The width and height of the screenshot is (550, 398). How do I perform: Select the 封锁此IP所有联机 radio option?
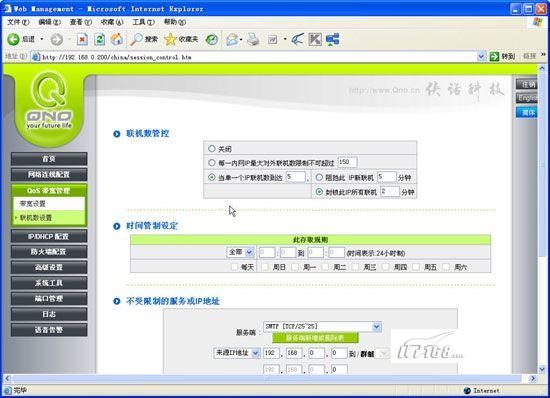319,192
